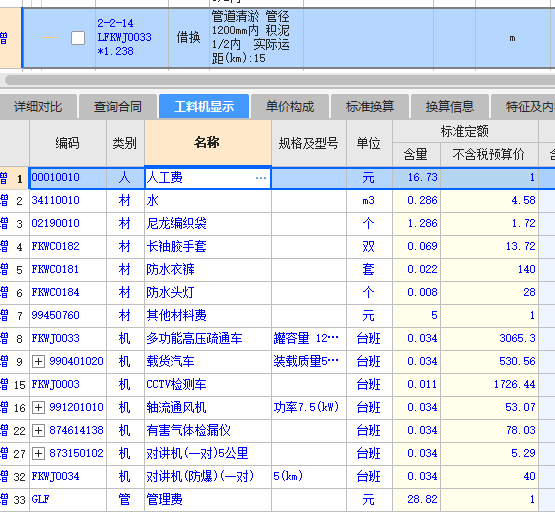The image size is (555, 528).
Task: Click the spec cell 罐容量 12…
Action: 309,339
